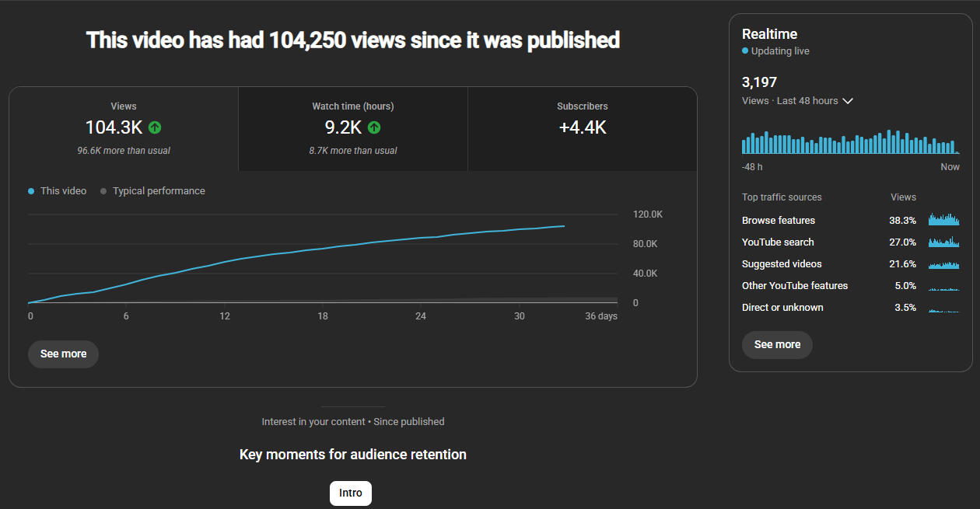
Task: Click the Realtime 48-hour bar chart
Action: click(850, 143)
